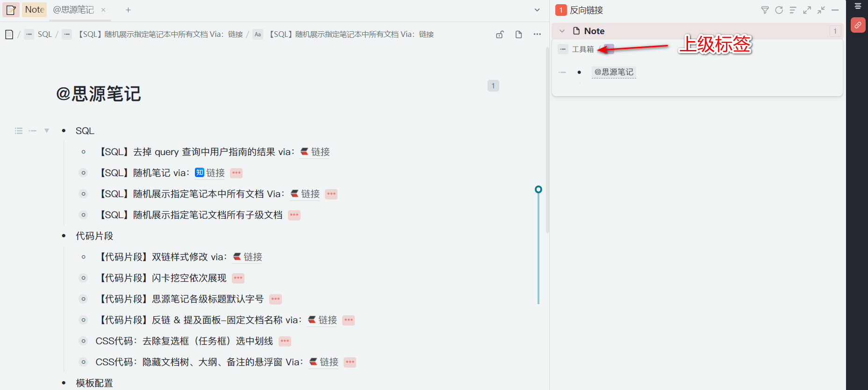Open 链接 on 隐藏文档树 CSS row
The image size is (868, 390).
coord(323,362)
